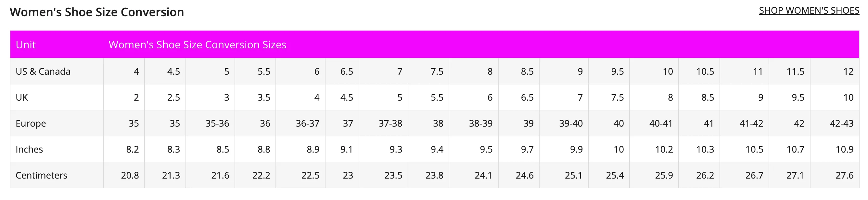Click the 27.6 centimeters cell

point(834,175)
